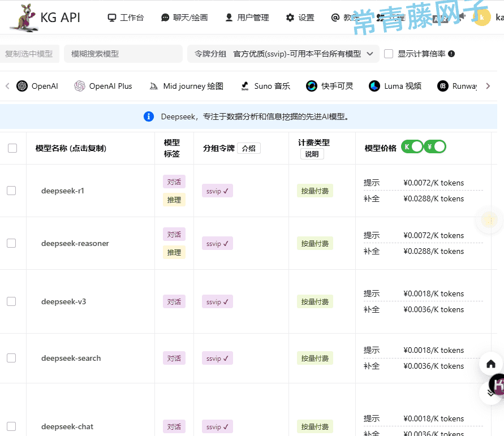Open the 工作台 workbench menu

126,18
